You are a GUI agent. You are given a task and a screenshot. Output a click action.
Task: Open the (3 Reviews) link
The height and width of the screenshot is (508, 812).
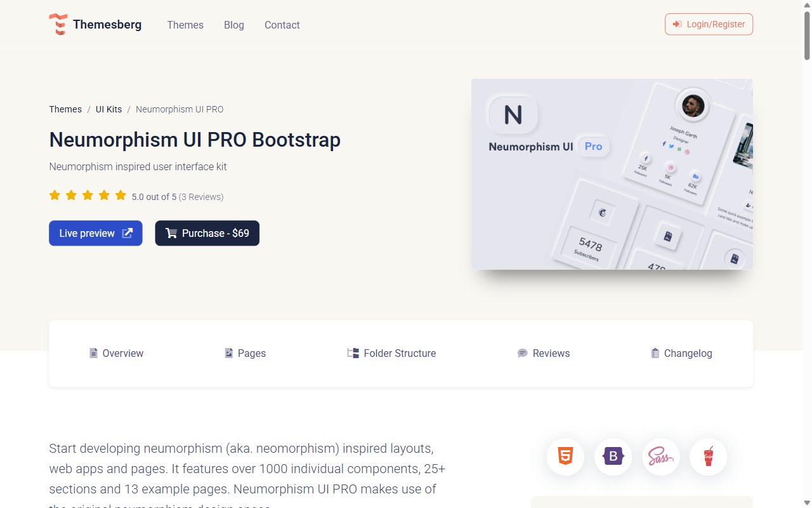click(201, 197)
